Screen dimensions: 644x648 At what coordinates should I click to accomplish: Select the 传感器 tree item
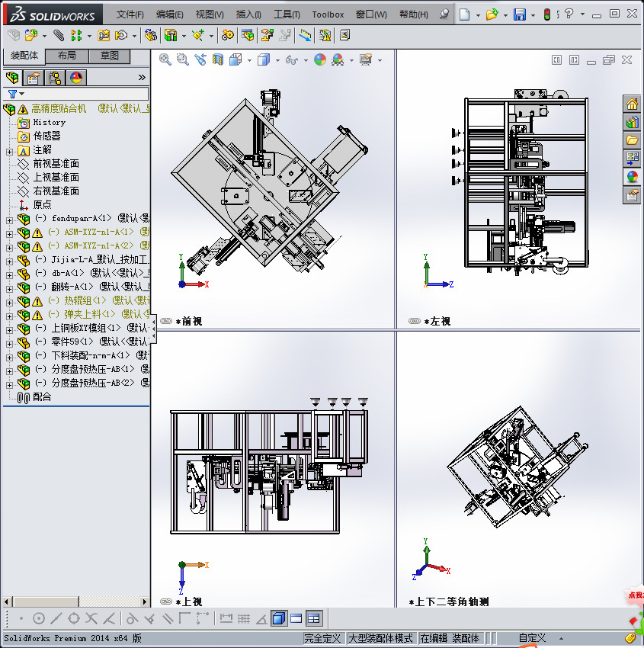point(46,136)
